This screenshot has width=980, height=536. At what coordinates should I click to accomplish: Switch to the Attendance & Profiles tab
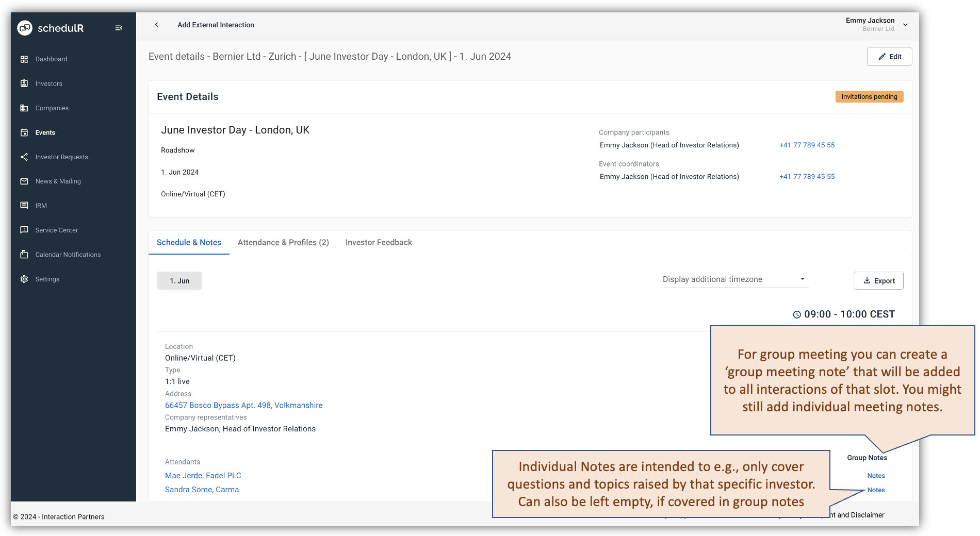coord(283,242)
